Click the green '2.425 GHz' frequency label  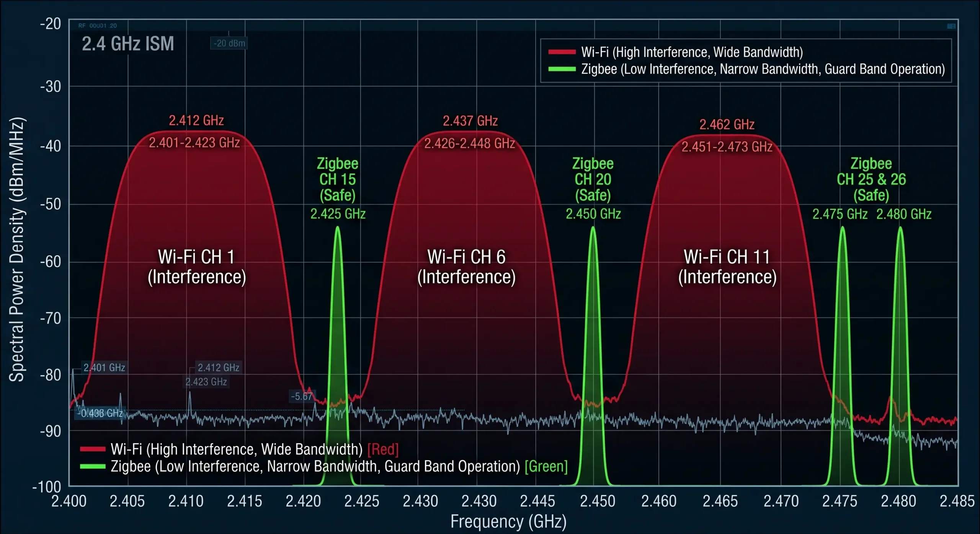coord(338,214)
